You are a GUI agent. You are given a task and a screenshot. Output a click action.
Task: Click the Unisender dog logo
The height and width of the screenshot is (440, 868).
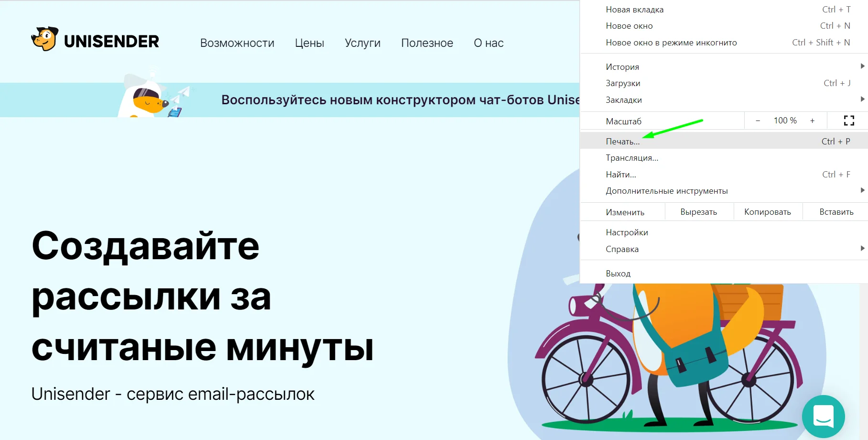[x=45, y=39]
